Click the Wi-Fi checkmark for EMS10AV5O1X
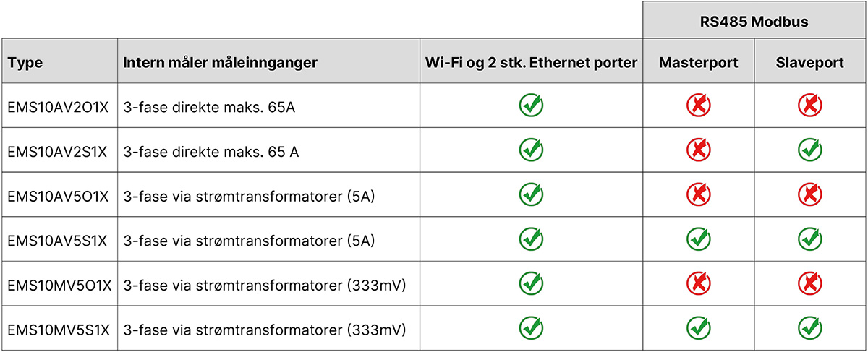 [531, 194]
